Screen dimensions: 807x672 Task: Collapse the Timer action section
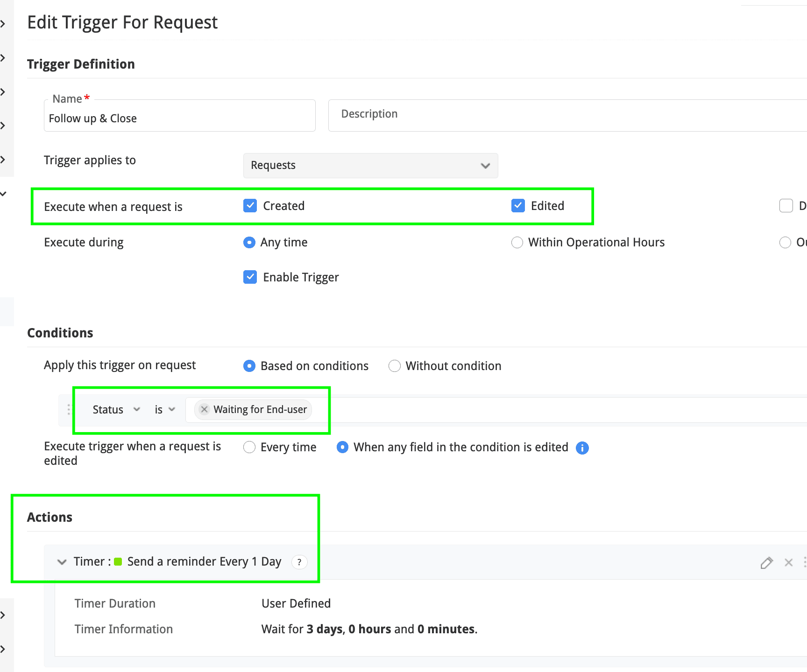click(x=62, y=562)
